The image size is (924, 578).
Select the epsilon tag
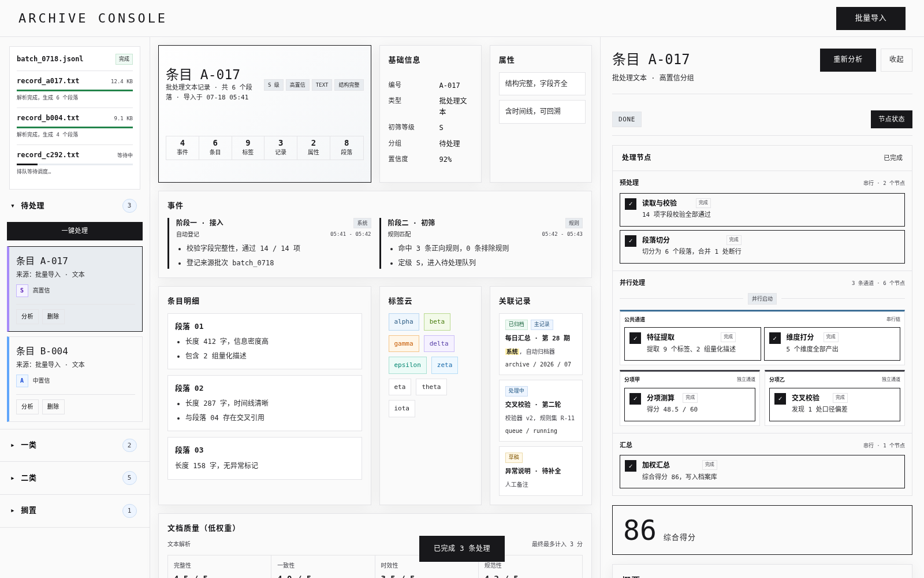408,365
